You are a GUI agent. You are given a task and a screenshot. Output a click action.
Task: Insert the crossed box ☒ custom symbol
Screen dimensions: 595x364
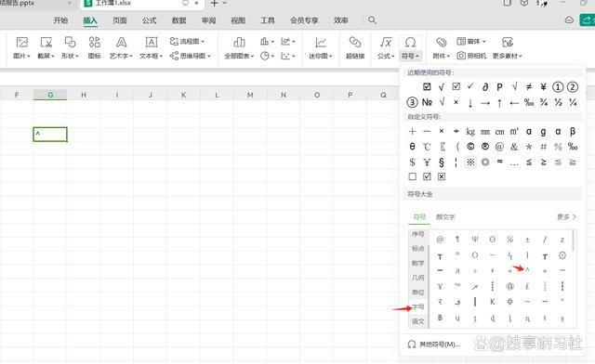[442, 176]
